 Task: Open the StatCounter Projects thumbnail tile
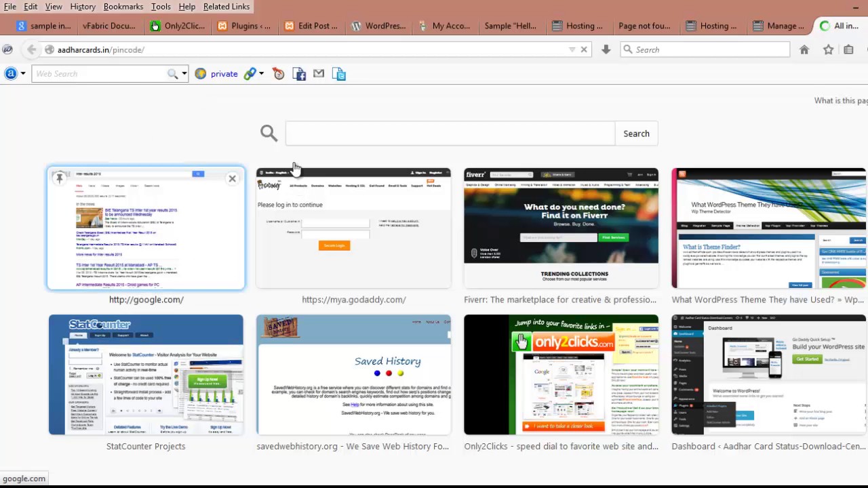tap(146, 375)
